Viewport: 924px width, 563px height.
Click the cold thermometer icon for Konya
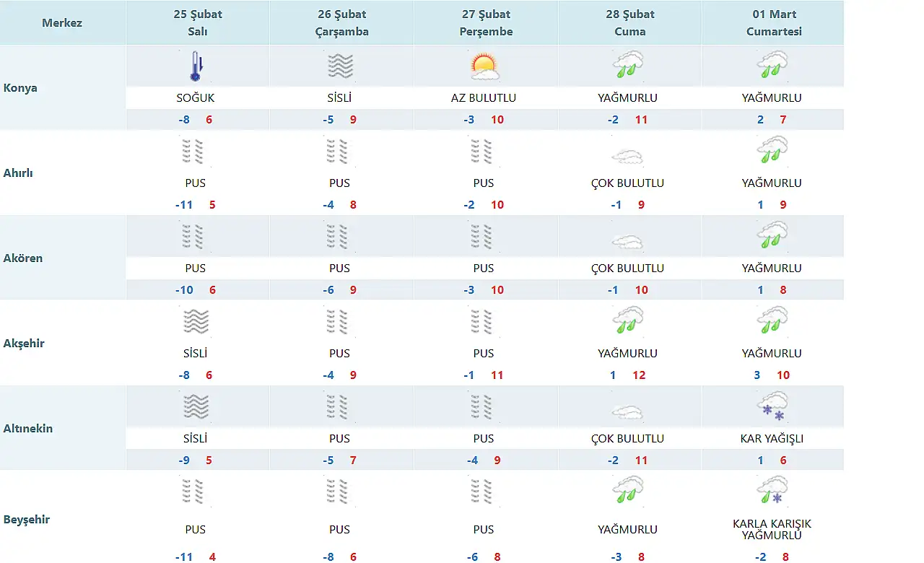[x=196, y=66]
